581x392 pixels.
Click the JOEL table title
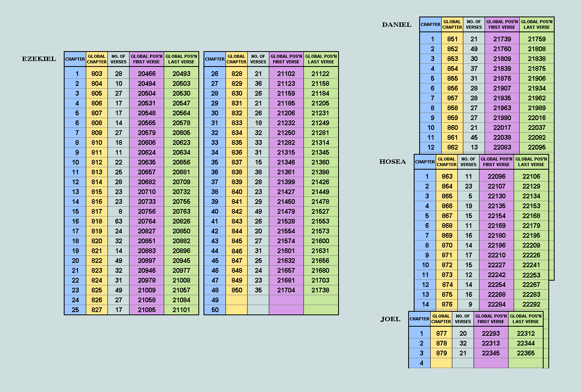pyautogui.click(x=390, y=319)
